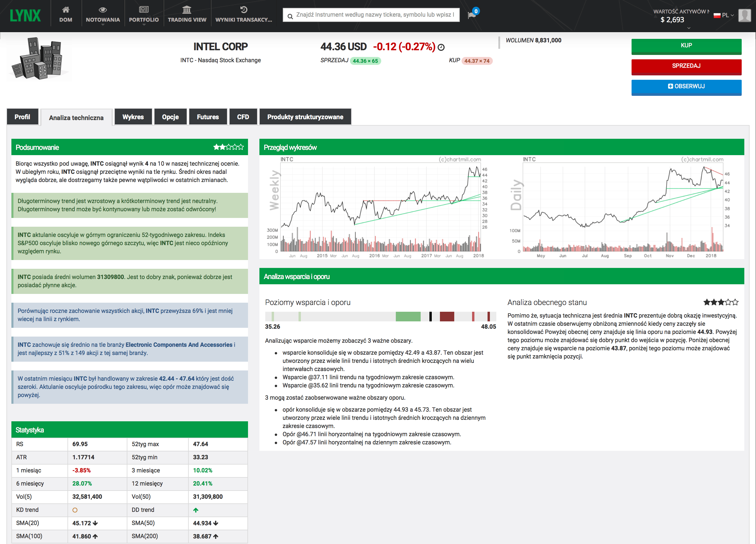Click the DD trend up arrow

tap(196, 510)
